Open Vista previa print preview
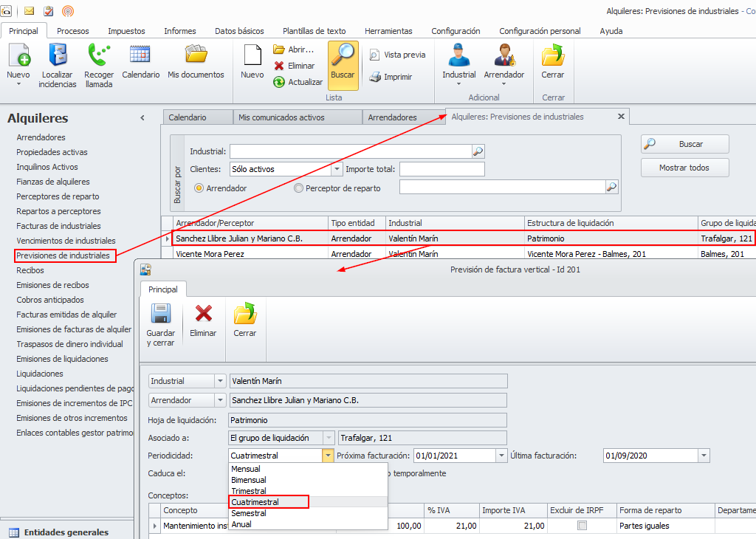Image resolution: width=756 pixels, height=539 pixels. (397, 55)
